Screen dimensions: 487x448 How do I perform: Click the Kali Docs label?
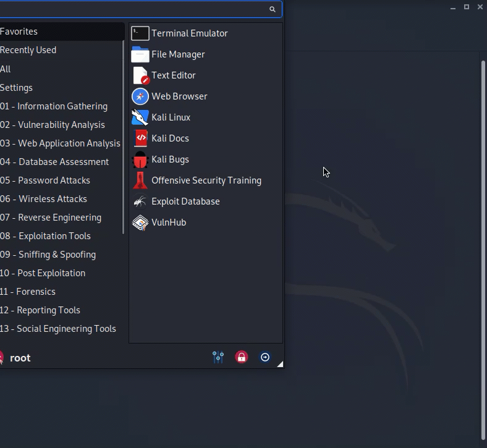[x=170, y=138]
